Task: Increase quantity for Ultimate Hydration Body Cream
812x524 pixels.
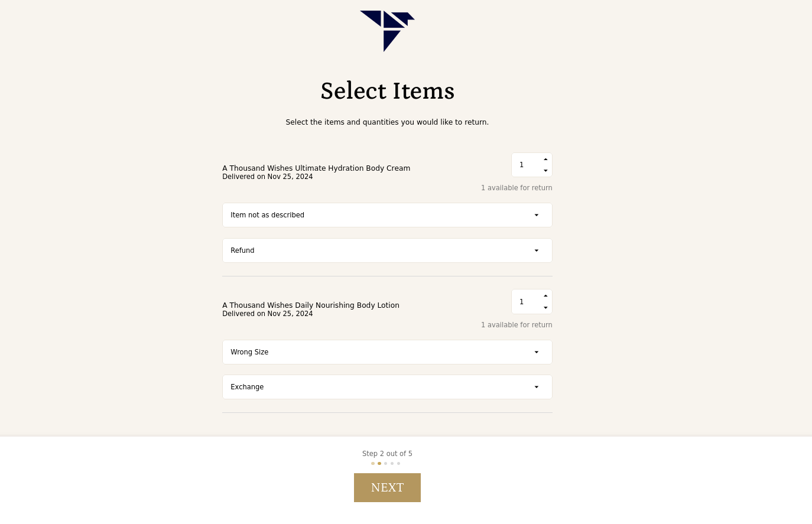Action: click(x=545, y=160)
